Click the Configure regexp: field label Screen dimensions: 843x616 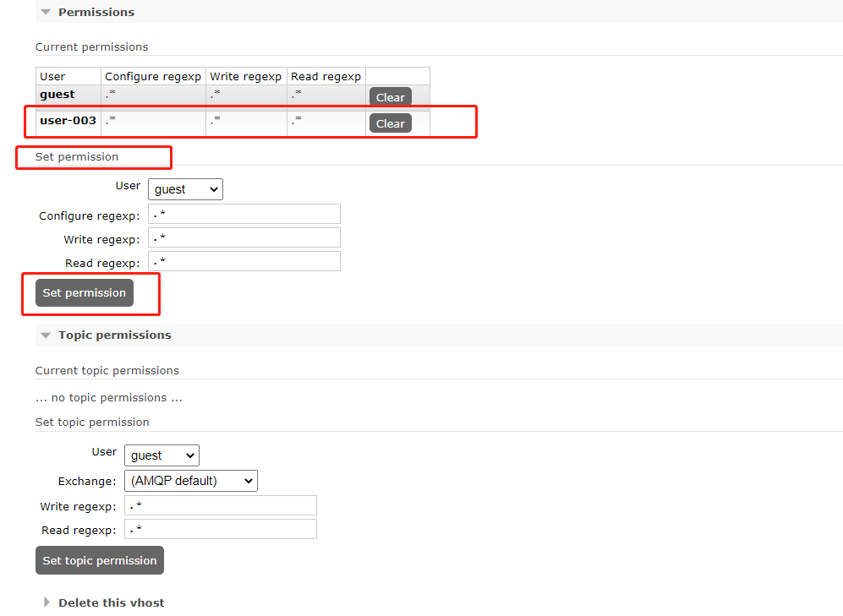click(x=90, y=215)
